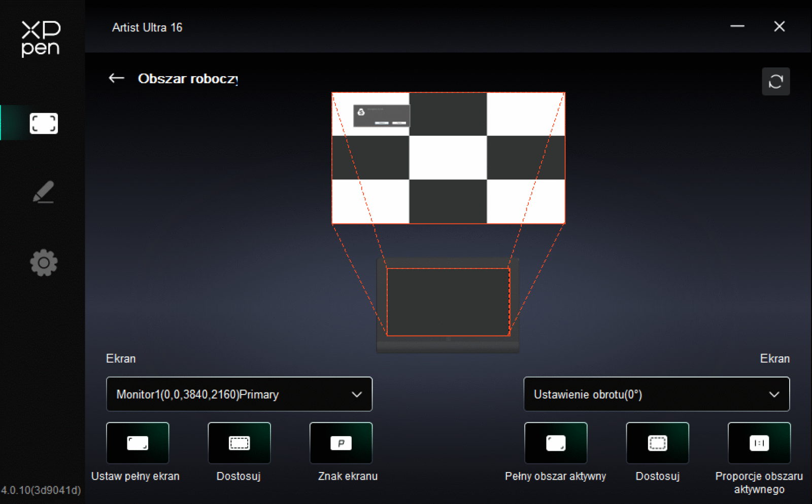Click the Znak ekranu icon button
This screenshot has height=504, width=812.
point(341,443)
